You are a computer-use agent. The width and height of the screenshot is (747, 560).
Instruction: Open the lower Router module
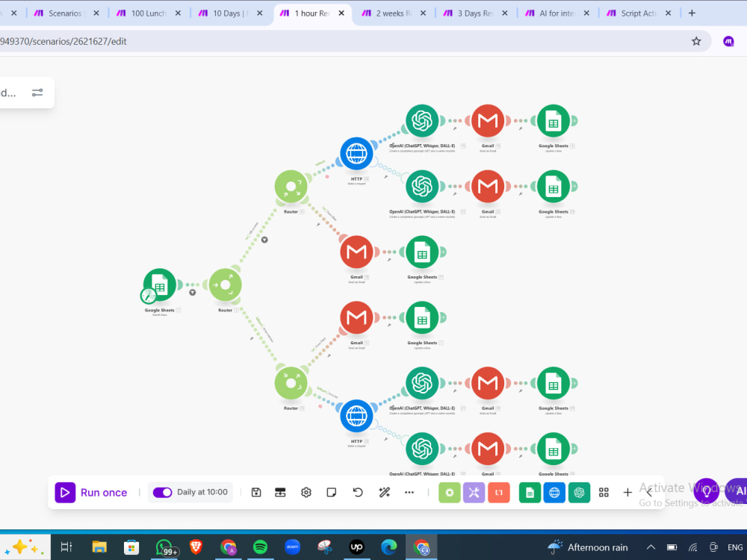point(291,383)
